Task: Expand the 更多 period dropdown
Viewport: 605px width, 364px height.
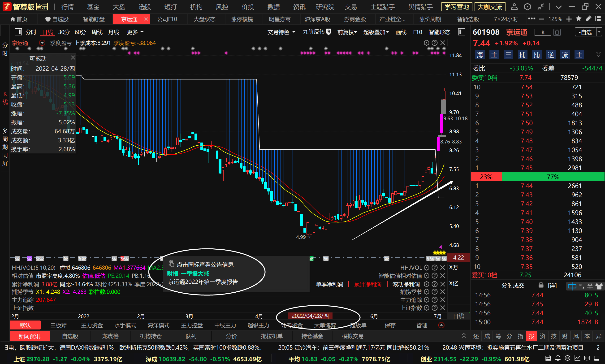Action: (x=135, y=32)
